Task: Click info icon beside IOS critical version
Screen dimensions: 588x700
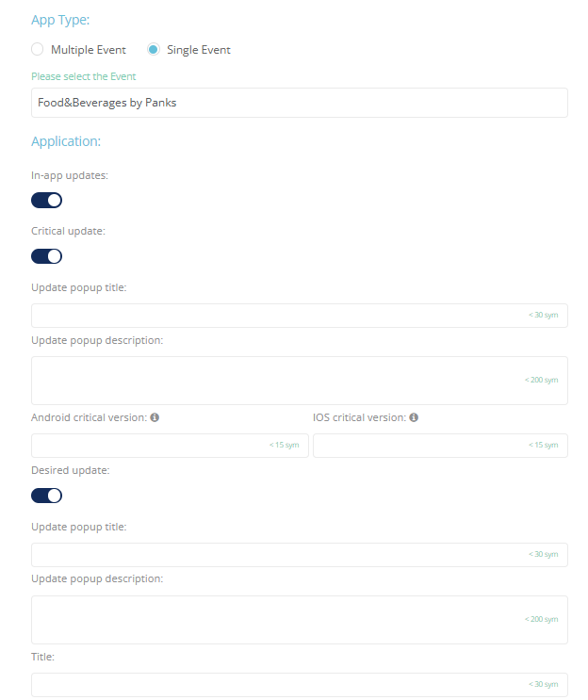Action: point(414,417)
